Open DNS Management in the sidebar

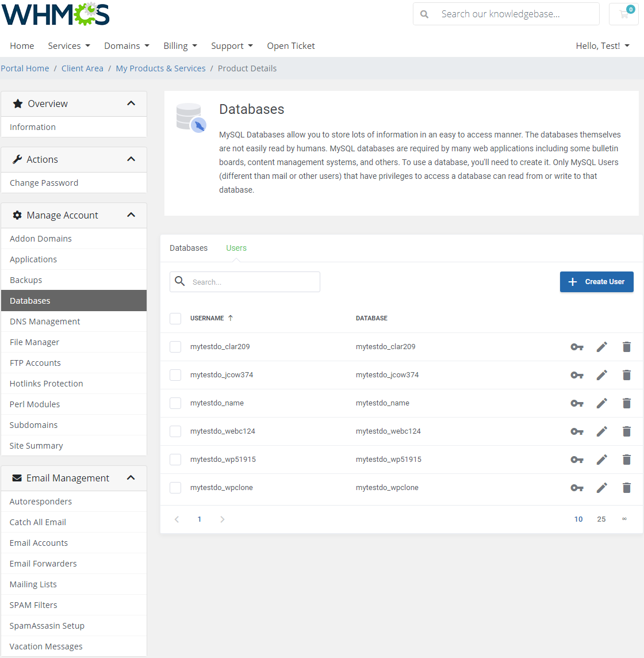click(74, 322)
